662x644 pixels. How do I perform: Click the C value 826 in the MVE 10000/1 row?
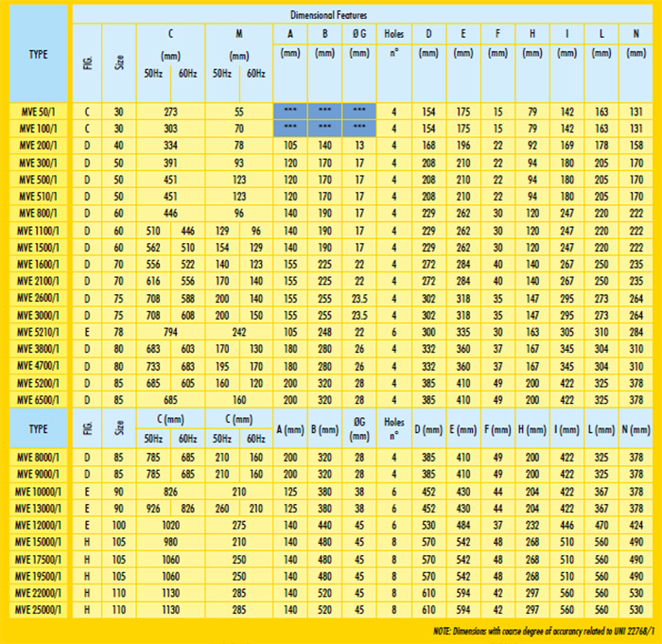tap(170, 492)
